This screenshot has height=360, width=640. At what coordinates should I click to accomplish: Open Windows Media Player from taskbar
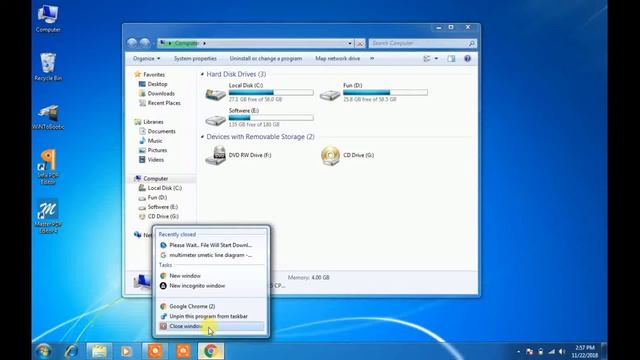point(127,351)
